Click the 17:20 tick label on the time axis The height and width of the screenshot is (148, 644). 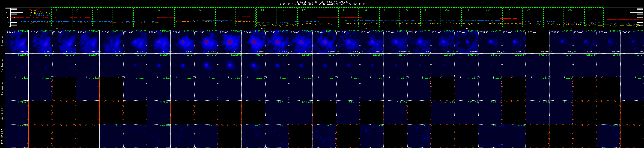click(161, 29)
